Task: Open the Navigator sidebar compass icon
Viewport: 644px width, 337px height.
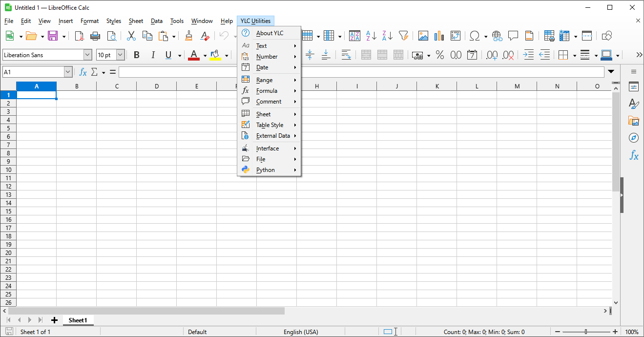Action: (634, 138)
